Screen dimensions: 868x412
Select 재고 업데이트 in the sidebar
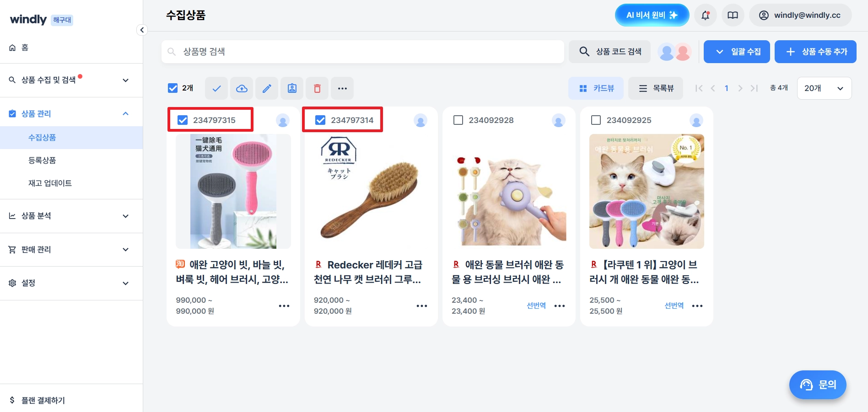(x=71, y=183)
